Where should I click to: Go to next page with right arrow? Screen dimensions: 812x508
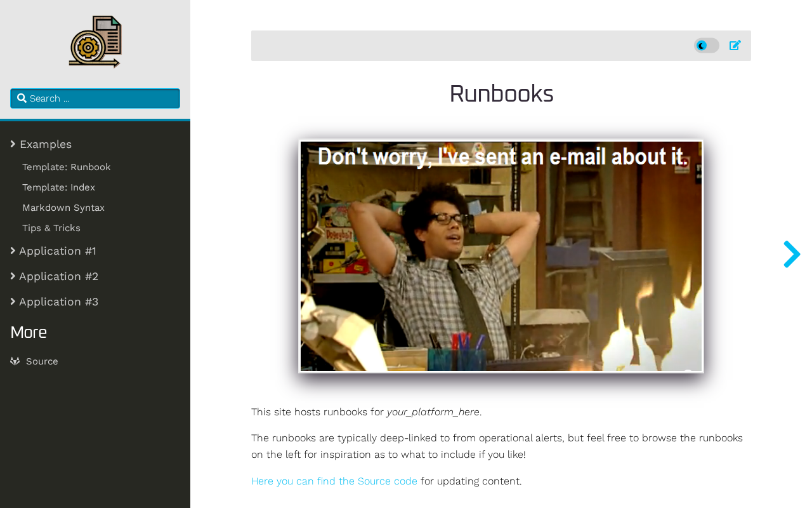[x=792, y=254]
